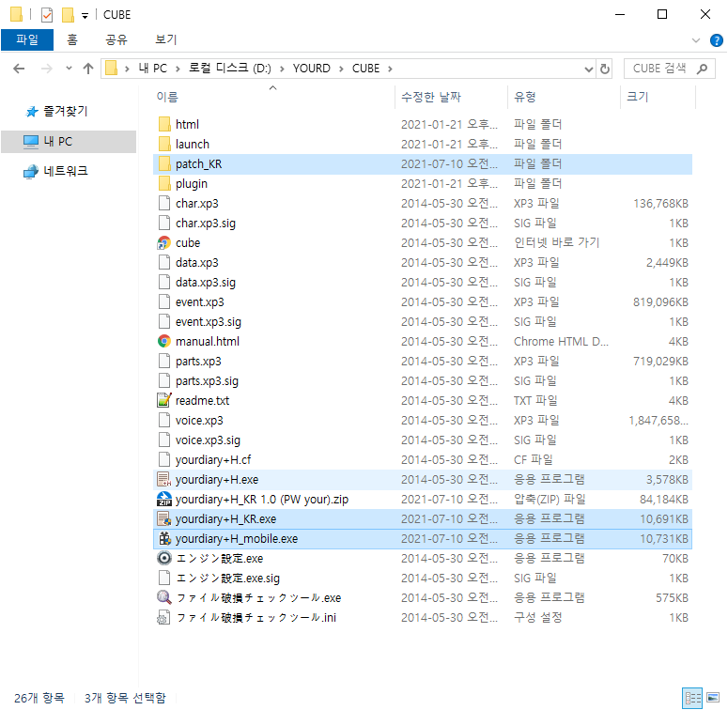Click the search magnifier icon
The height and width of the screenshot is (710, 728).
click(703, 69)
